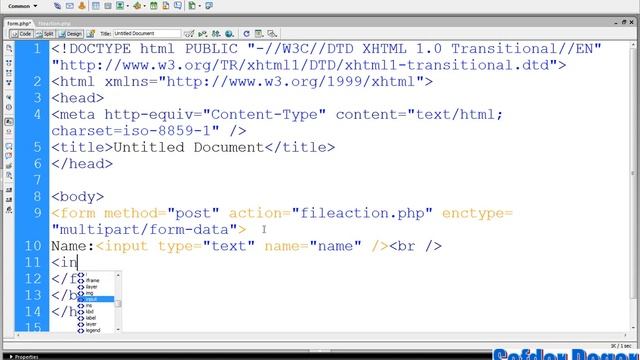Insert Div Tag from the Common bar
This screenshot has width=640, height=360.
click(108, 6)
